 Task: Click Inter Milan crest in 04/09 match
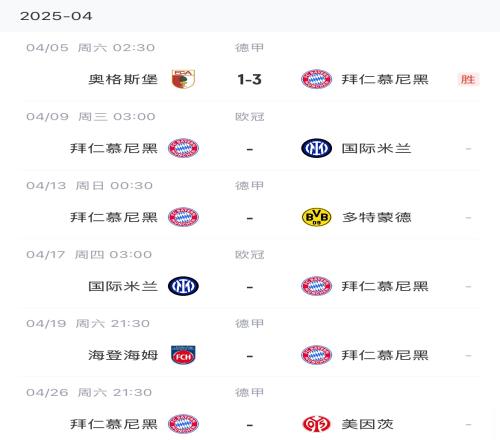tap(316, 148)
